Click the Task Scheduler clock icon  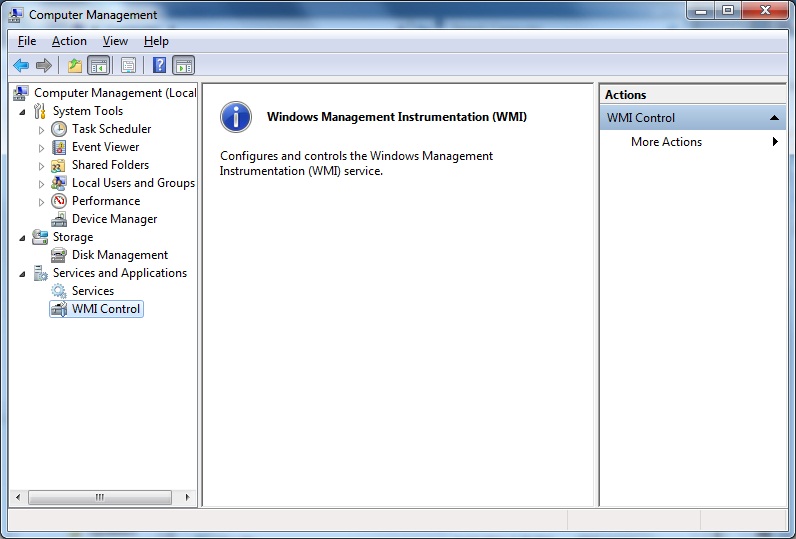tap(59, 129)
